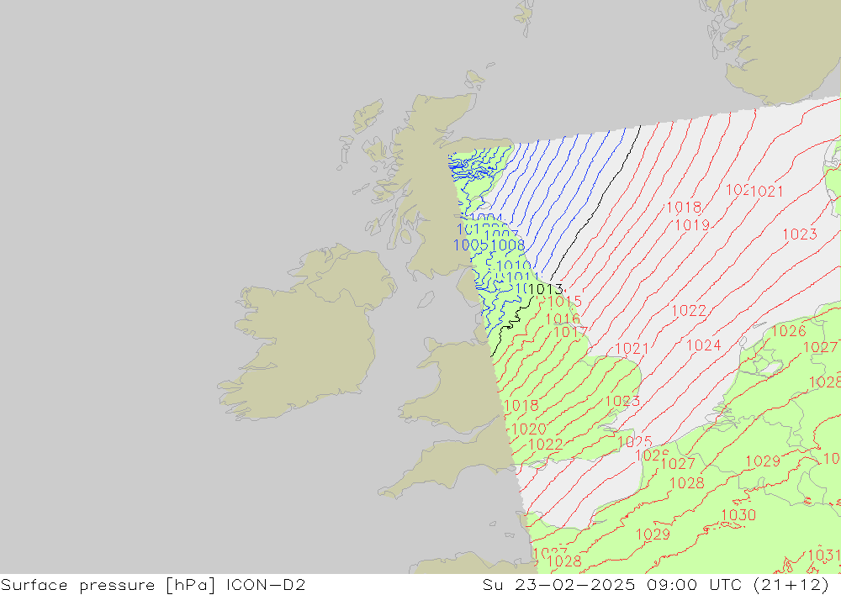Click the 1018 label over the English Midlands
The image size is (841, 616).
coord(521,406)
